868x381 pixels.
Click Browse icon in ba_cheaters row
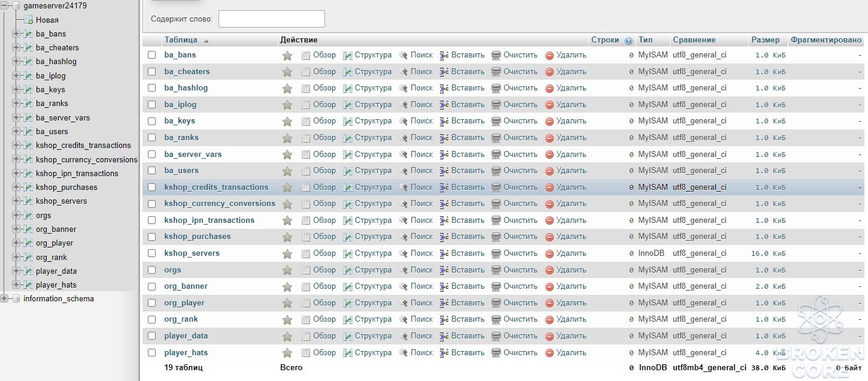click(x=306, y=72)
